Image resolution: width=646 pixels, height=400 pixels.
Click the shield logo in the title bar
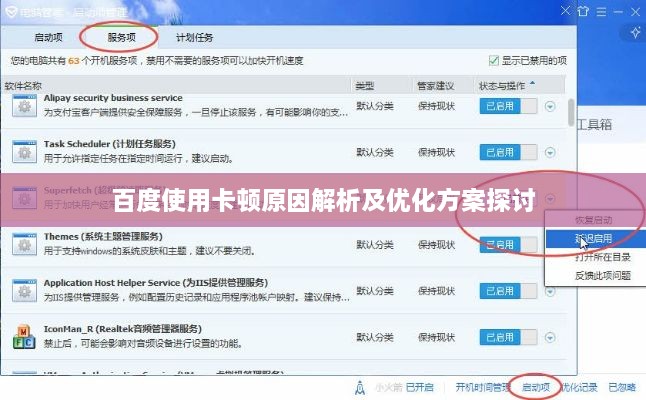point(11,12)
